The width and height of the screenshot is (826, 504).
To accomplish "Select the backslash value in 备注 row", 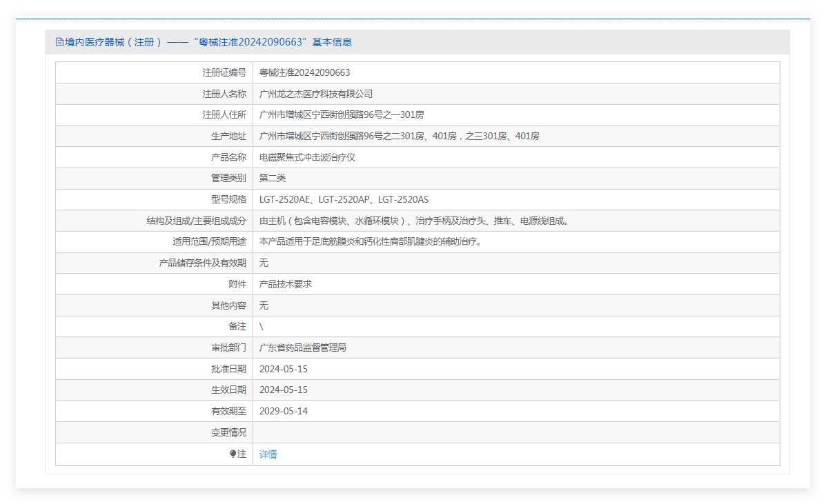I will [262, 327].
